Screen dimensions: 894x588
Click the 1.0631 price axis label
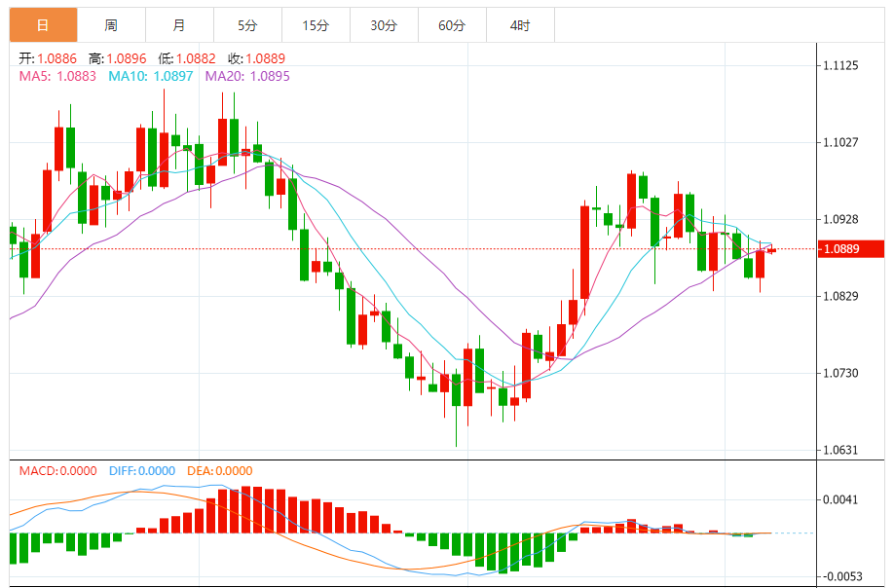pyautogui.click(x=840, y=450)
